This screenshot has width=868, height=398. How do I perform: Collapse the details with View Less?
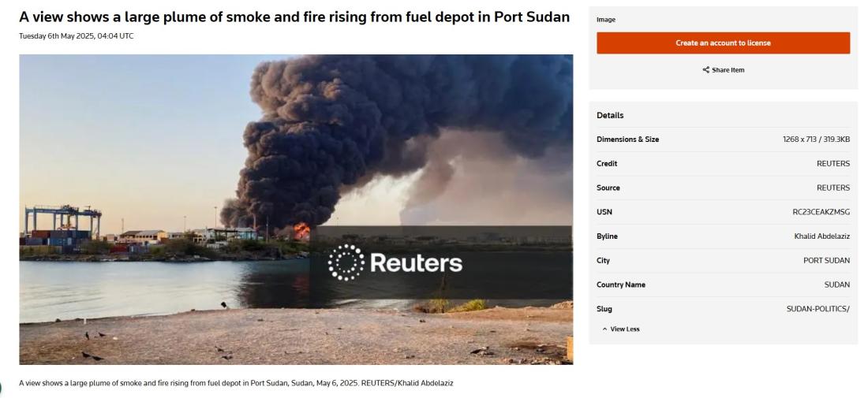[620, 329]
